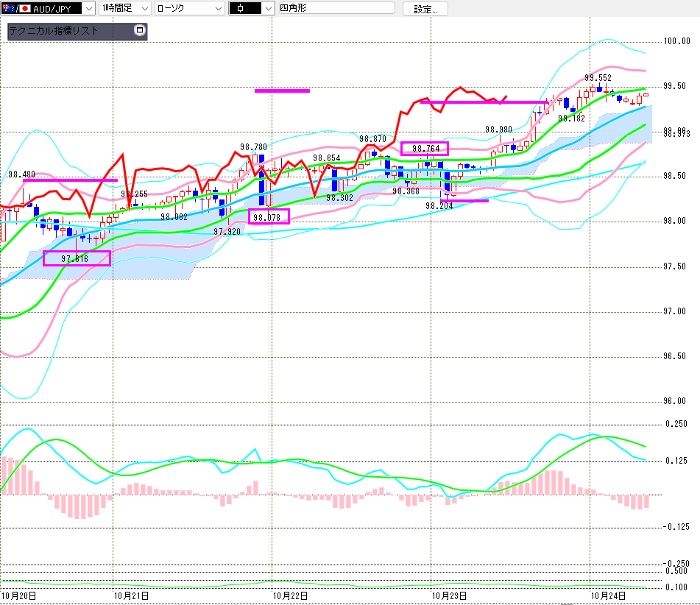
Task: Select the magenta rectangle around 98.764
Action: pos(424,149)
